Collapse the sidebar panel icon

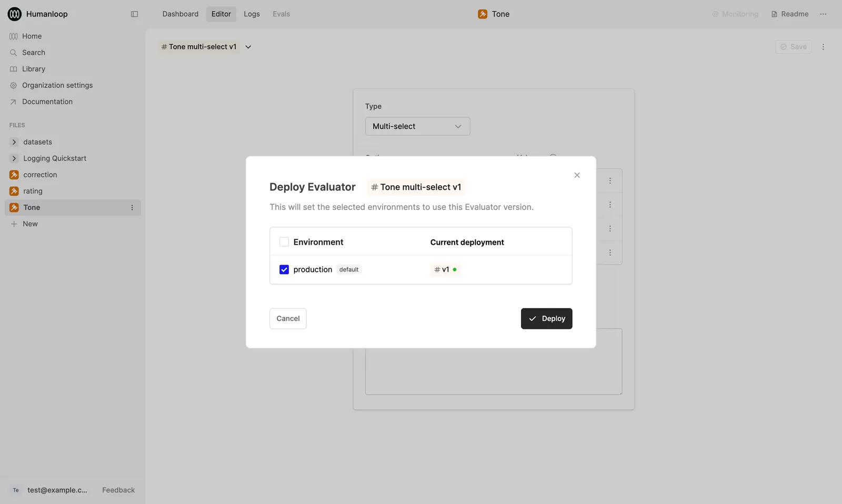tap(134, 14)
